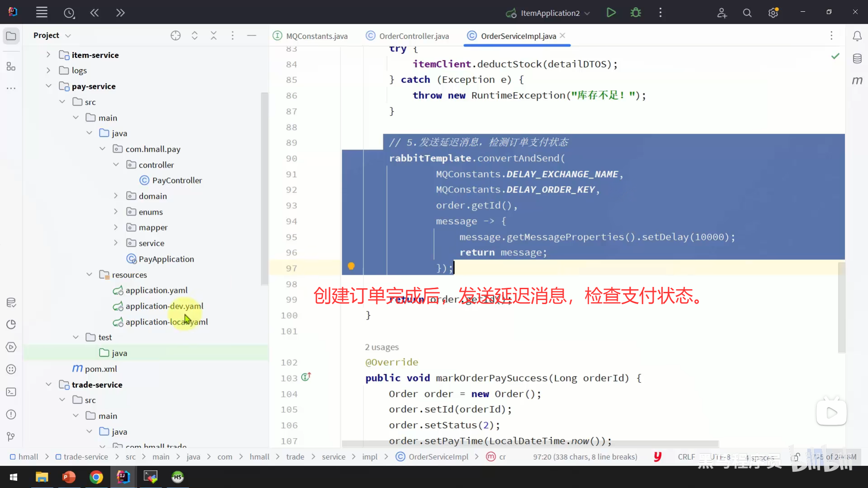Image resolution: width=868 pixels, height=488 pixels.
Task: Collapse the pay-service module node
Action: [x=48, y=86]
